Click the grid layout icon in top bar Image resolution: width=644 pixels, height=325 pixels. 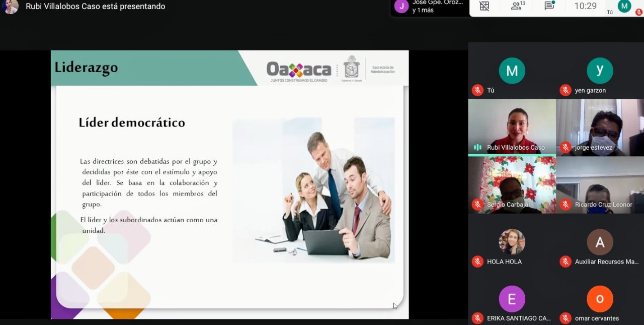pyautogui.click(x=484, y=6)
